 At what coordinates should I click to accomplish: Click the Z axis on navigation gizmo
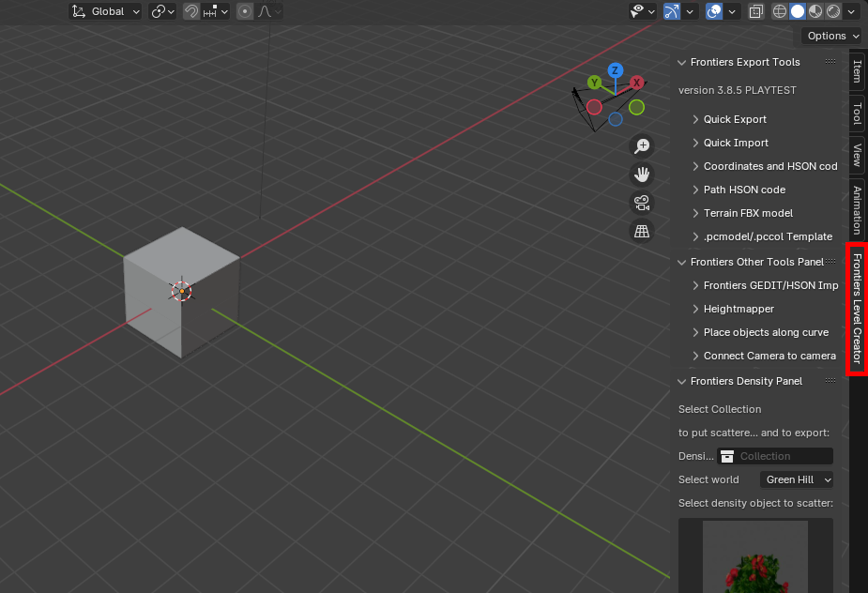coord(615,70)
